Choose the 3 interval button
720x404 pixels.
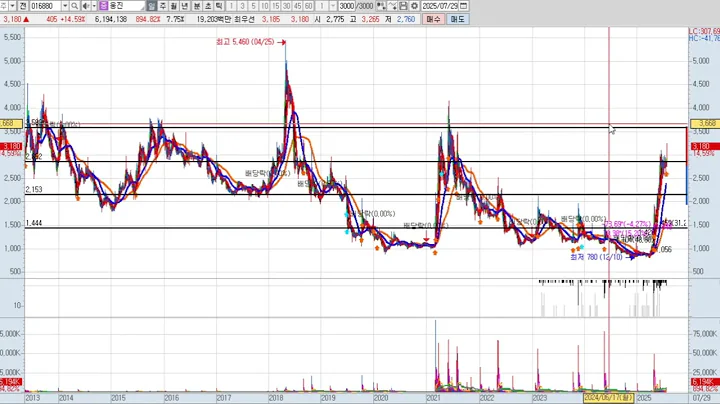point(242,6)
